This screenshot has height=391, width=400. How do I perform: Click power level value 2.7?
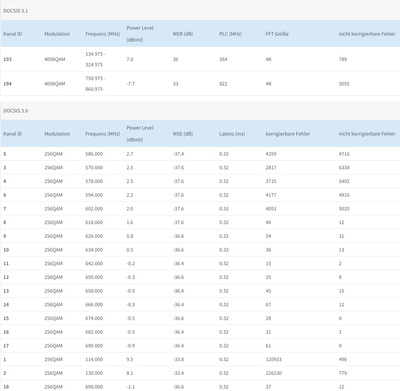coord(130,154)
